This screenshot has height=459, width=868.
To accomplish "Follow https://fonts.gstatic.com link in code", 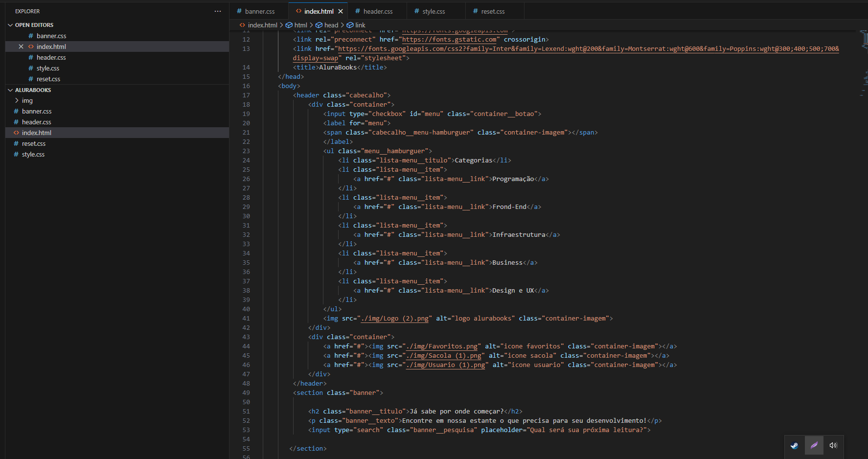I will pos(449,39).
